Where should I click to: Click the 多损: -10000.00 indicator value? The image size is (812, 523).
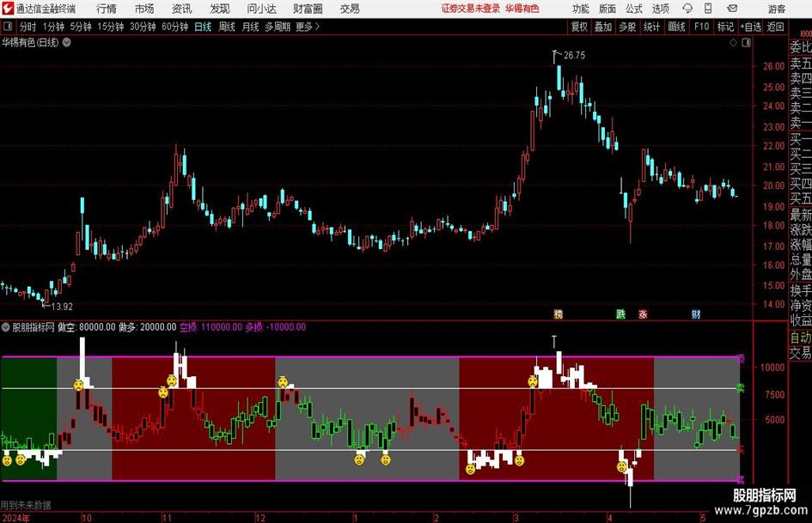pos(276,326)
